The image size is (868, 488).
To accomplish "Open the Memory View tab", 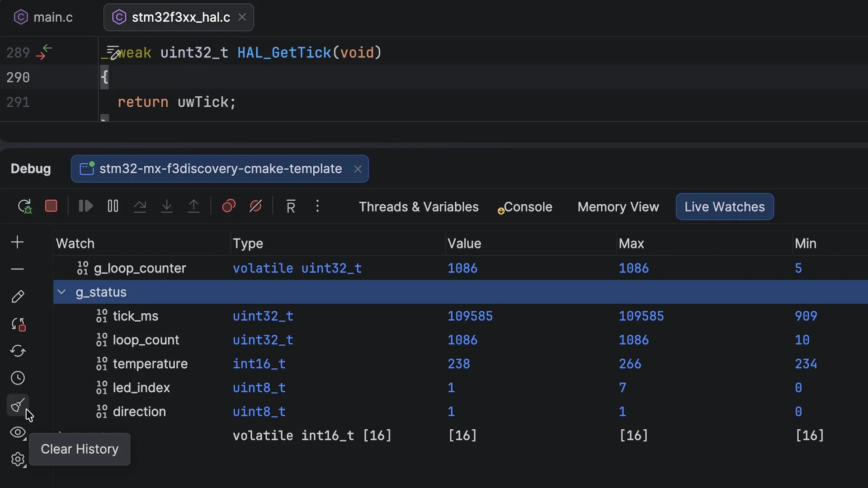I will 618,207.
